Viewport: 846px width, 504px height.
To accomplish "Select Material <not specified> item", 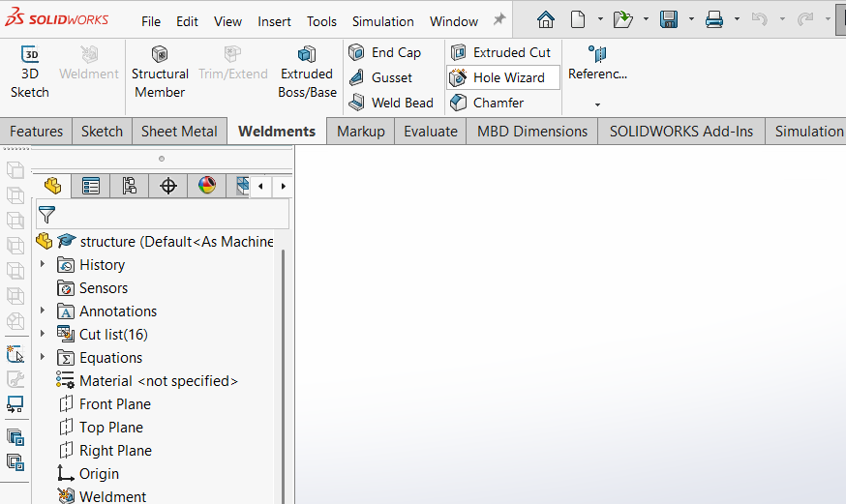I will 147,380.
